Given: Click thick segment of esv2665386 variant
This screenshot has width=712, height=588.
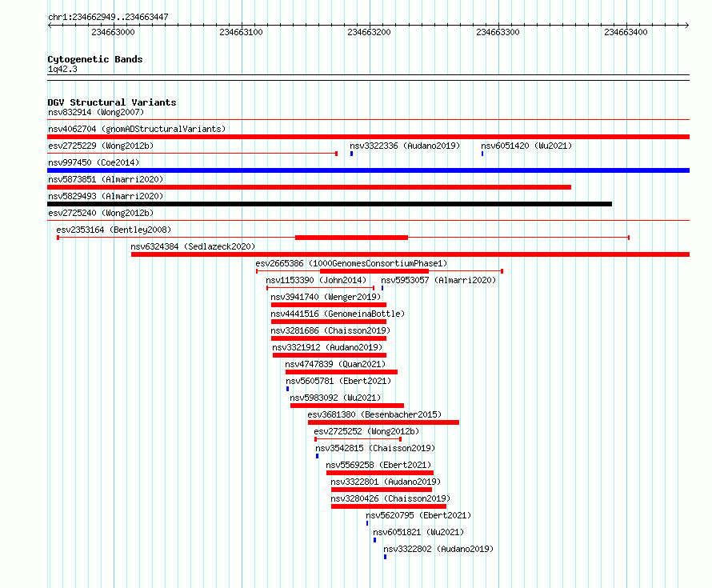Looking at the screenshot, I should pos(374,271).
